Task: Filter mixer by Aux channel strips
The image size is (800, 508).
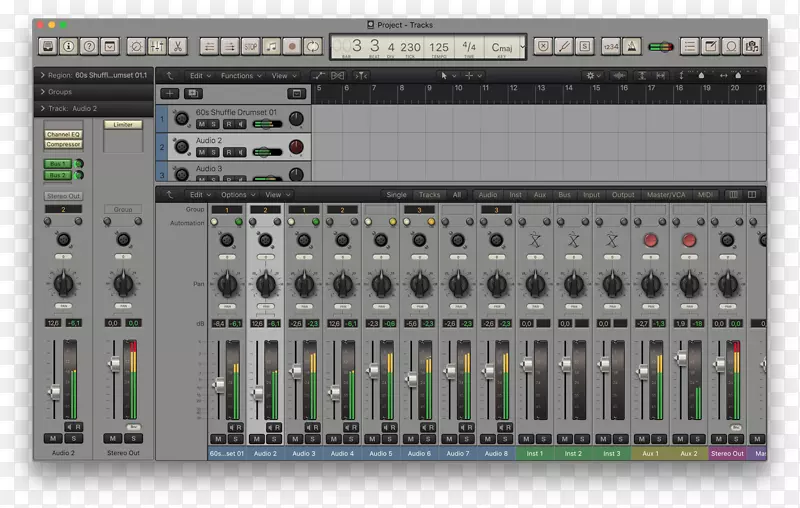Action: click(x=540, y=195)
